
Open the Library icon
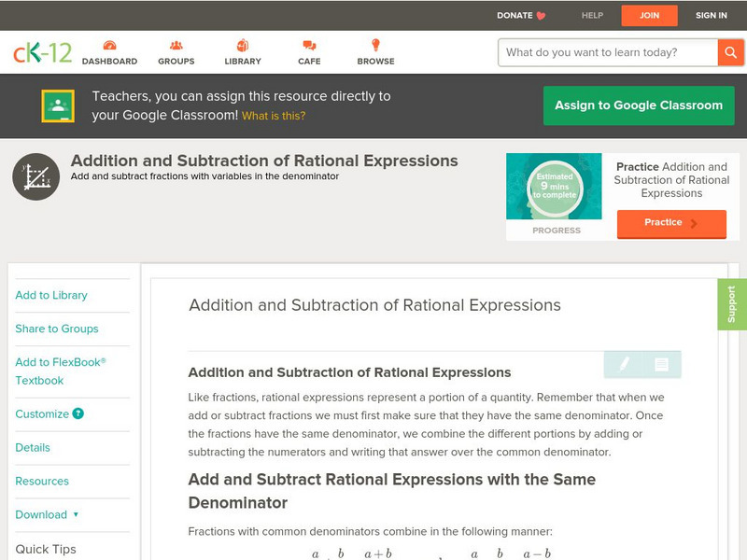pyautogui.click(x=243, y=46)
